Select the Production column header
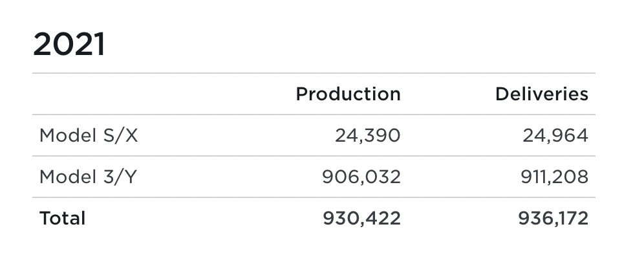Viewport: 644px width, 264px height. click(x=348, y=94)
